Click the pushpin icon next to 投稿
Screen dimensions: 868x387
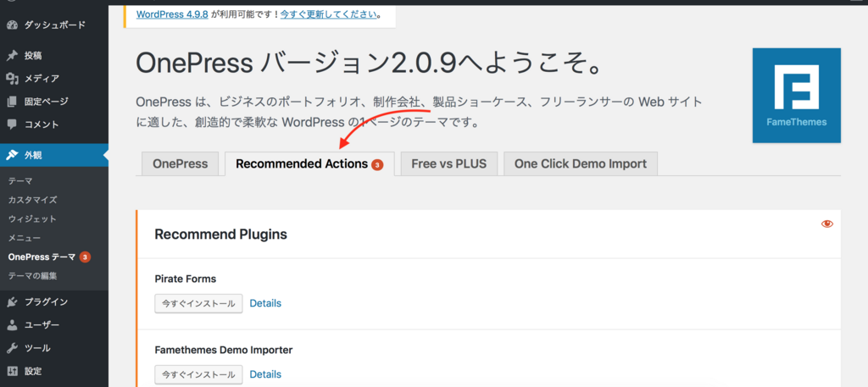[x=12, y=55]
